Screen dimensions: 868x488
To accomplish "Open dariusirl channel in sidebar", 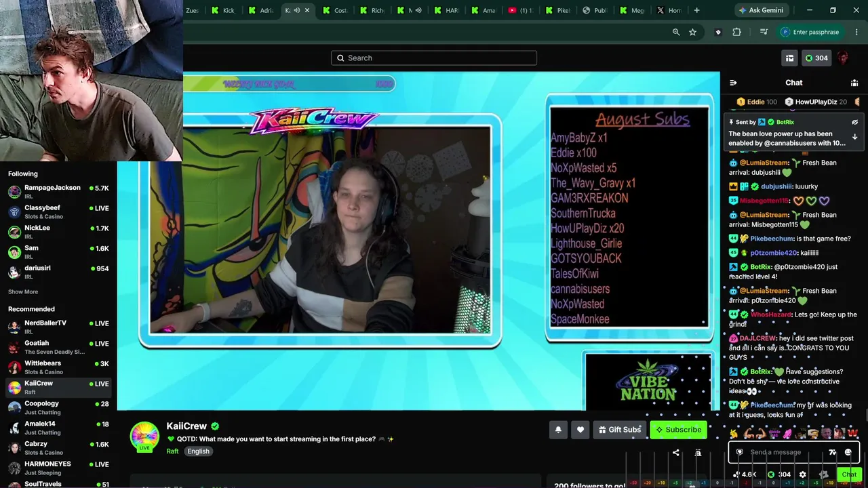I will click(x=58, y=272).
